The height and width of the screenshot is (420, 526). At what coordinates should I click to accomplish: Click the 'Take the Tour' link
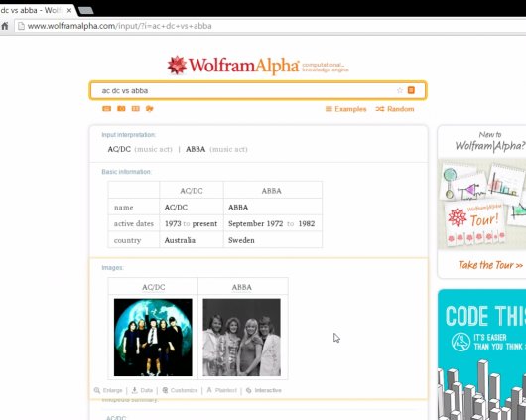point(490,265)
